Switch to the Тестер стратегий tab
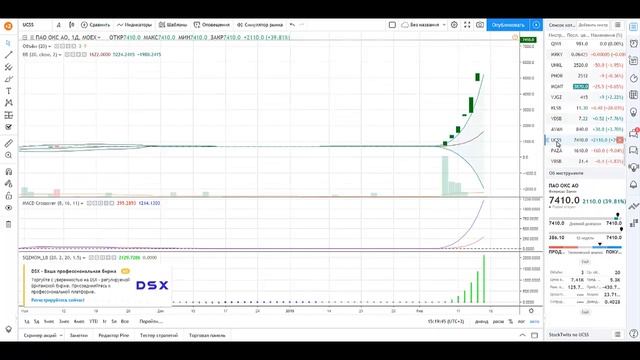 click(x=159, y=335)
